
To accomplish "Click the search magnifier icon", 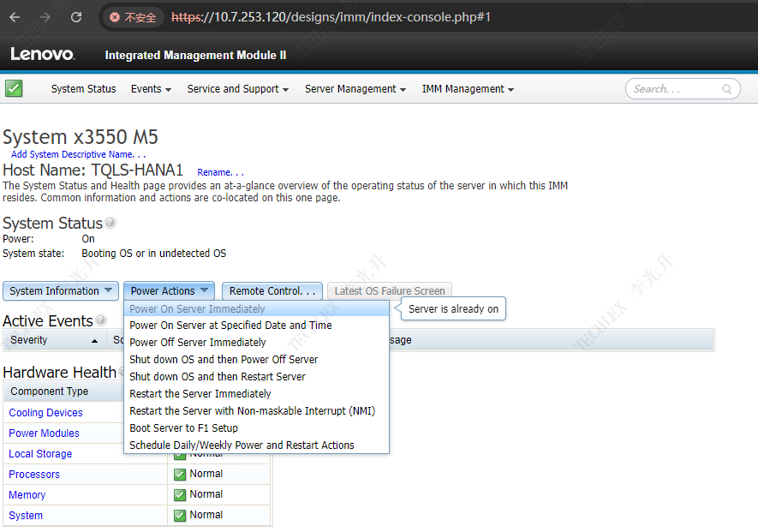I will tap(726, 89).
